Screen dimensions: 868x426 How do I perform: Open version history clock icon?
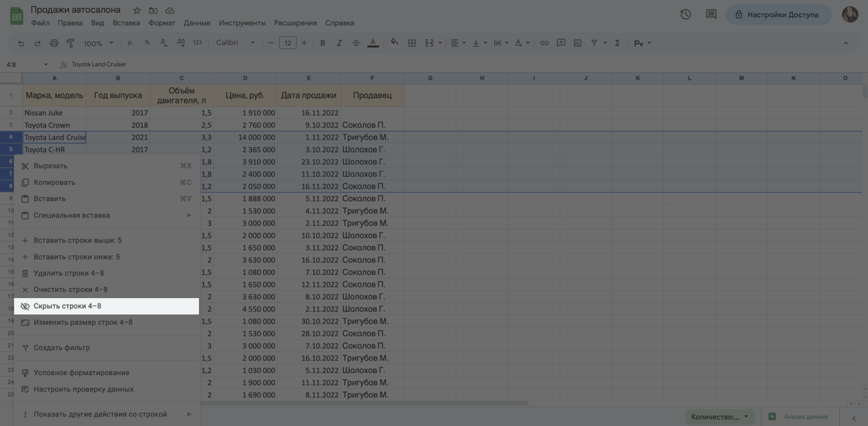685,15
